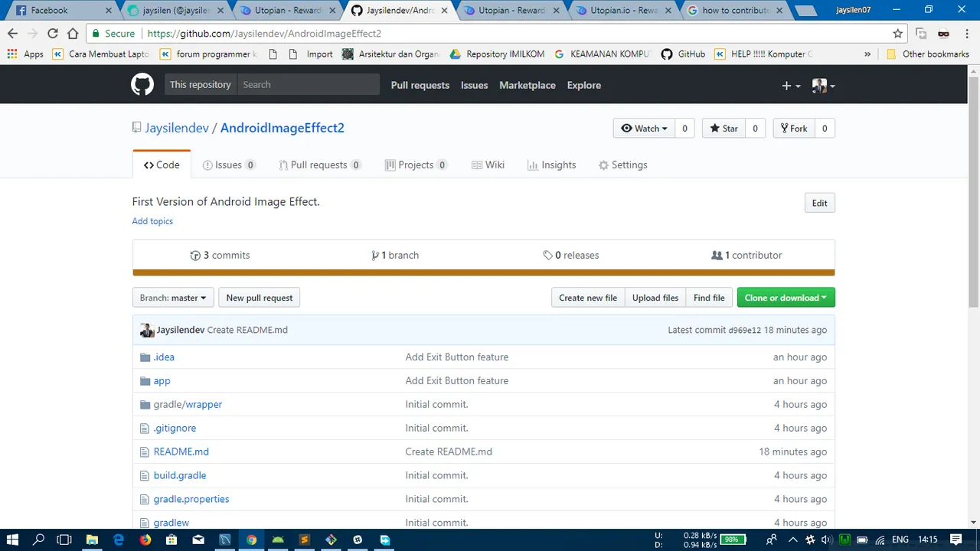
Task: Click the gradle.properties file icon
Action: coord(144,500)
